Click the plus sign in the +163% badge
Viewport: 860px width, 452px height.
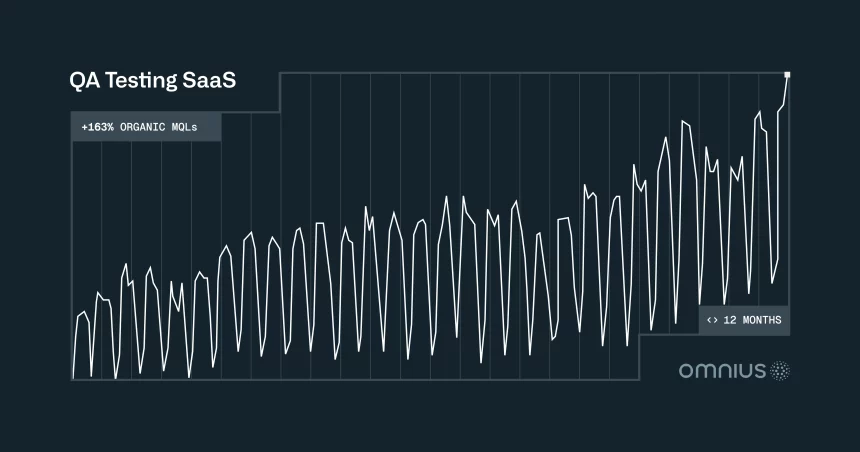tap(84, 127)
